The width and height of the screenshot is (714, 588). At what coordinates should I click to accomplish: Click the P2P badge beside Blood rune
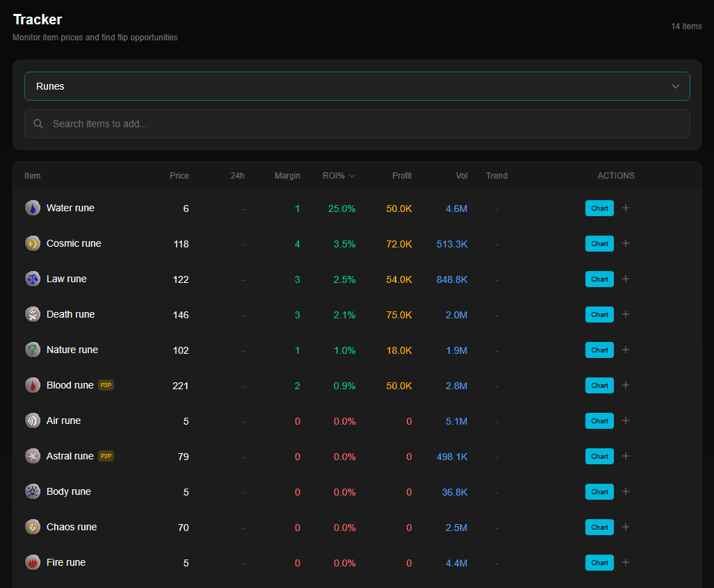coord(106,385)
